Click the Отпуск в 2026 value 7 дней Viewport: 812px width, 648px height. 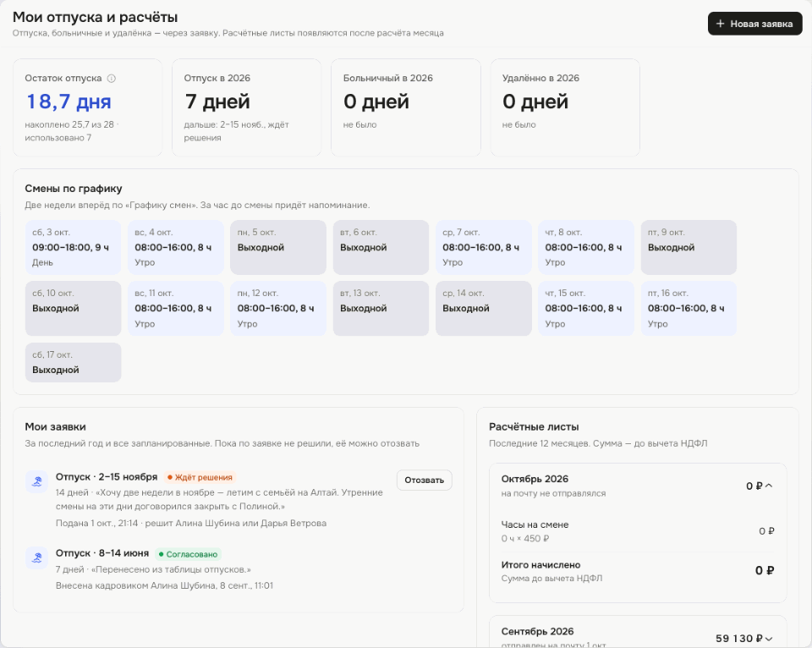217,102
